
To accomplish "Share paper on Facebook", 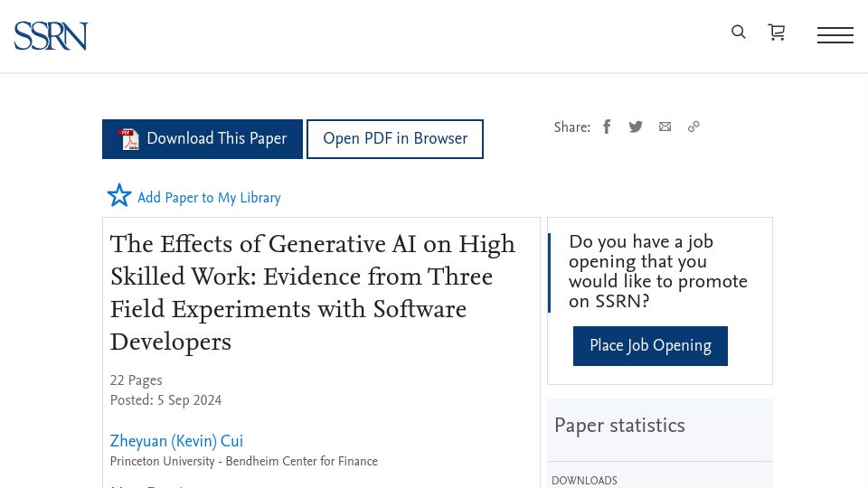I will coord(607,127).
